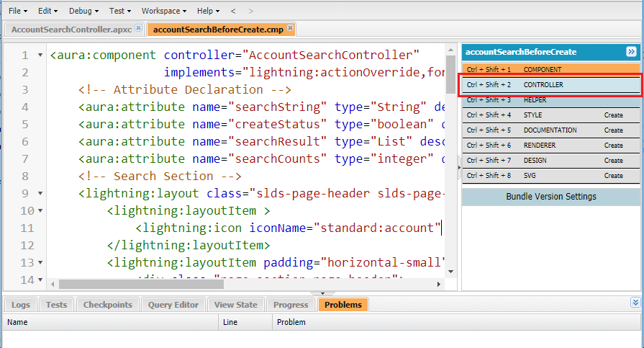Image resolution: width=644 pixels, height=348 pixels.
Task: Collapse bottom panel with double-chevron icon
Action: coord(635,303)
